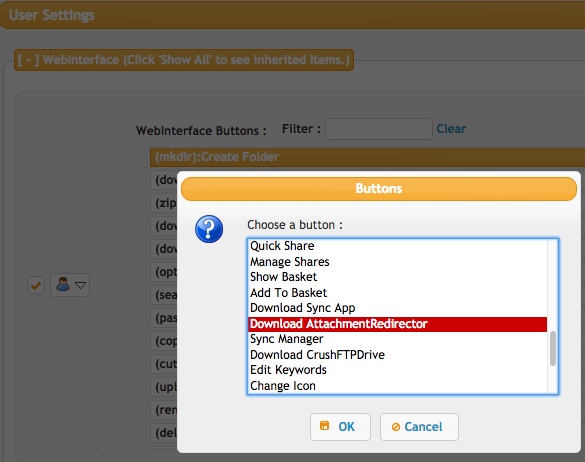Click the button list scrollbar thumb
The width and height of the screenshot is (585, 462).
pos(553,349)
